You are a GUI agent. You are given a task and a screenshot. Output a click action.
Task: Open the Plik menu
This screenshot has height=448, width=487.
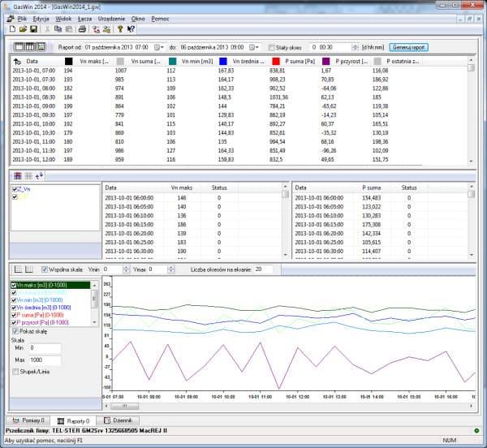(x=22, y=19)
